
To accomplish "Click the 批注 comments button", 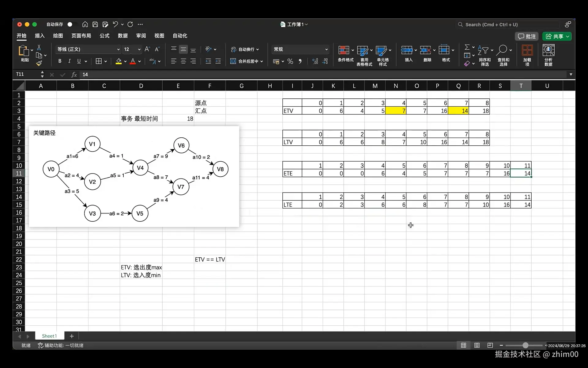I will coord(527,36).
